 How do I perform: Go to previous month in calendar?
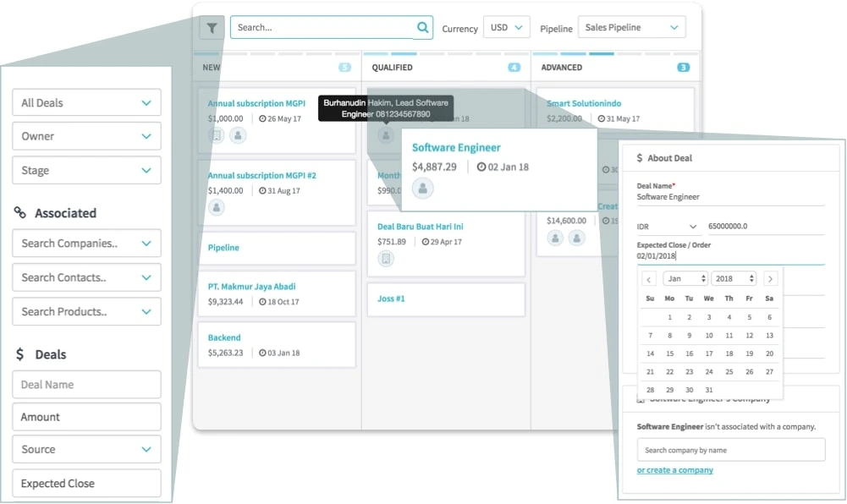[649, 279]
